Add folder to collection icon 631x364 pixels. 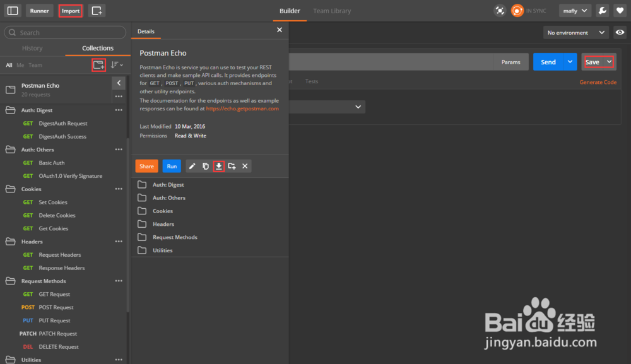click(232, 166)
